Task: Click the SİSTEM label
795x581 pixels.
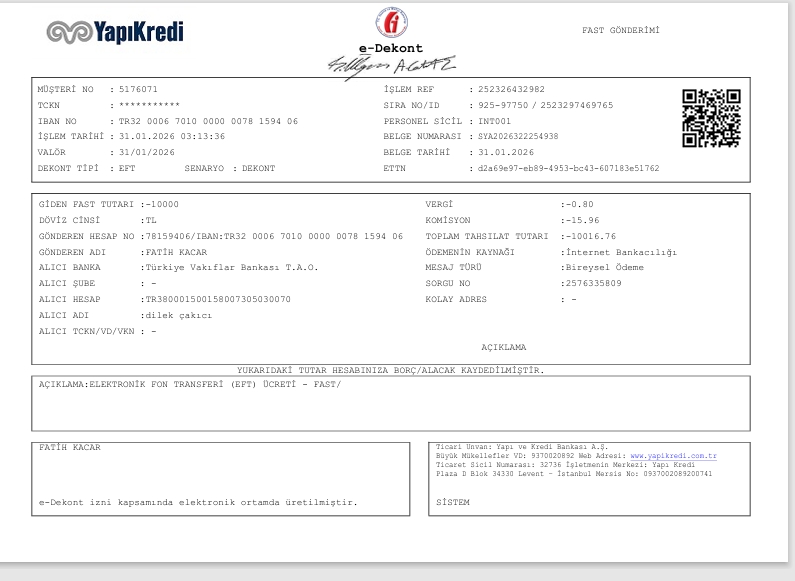Action: [x=453, y=502]
